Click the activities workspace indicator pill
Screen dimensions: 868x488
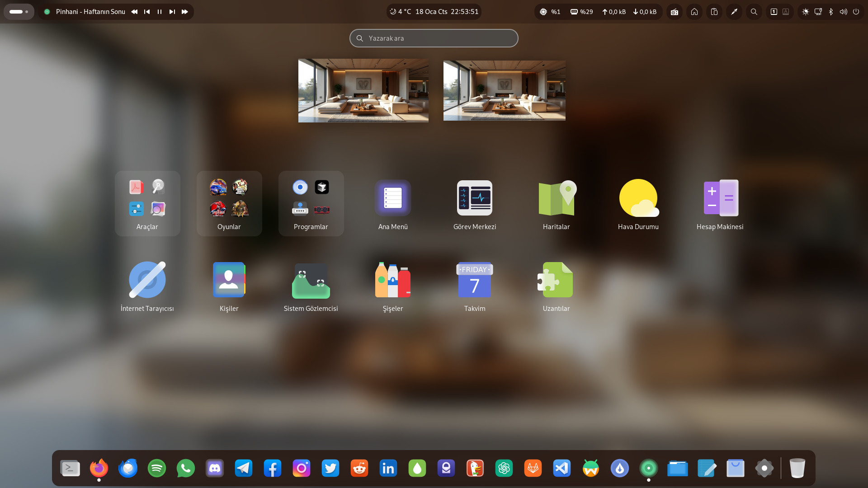19,12
